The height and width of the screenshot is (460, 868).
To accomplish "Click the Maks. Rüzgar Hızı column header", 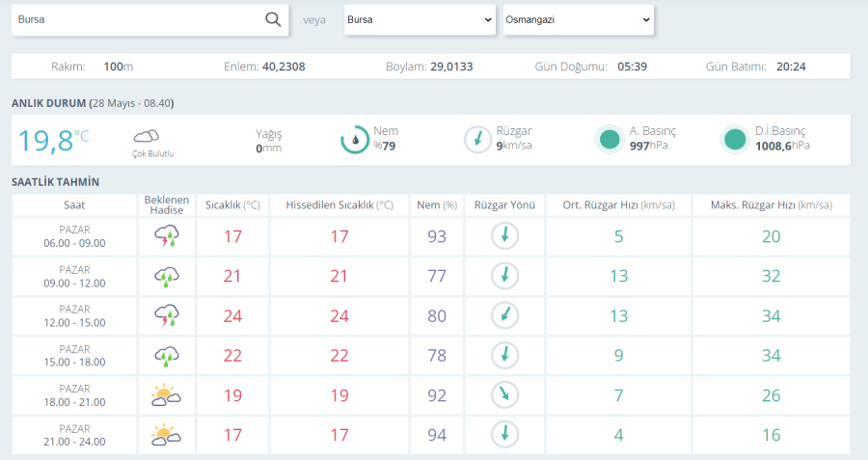I will pyautogui.click(x=771, y=205).
